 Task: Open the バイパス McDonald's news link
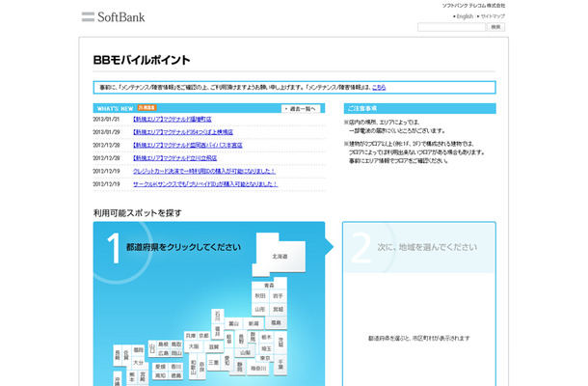click(188, 145)
